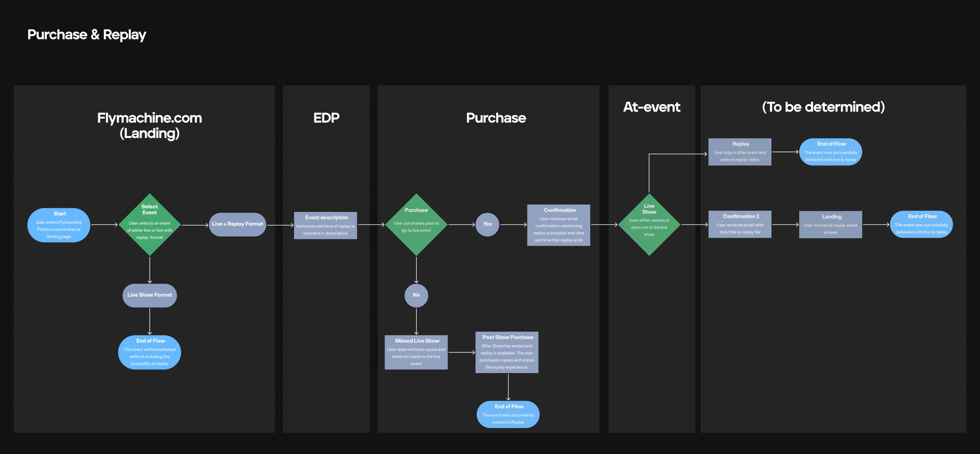Image resolution: width=980 pixels, height=454 pixels.
Task: Click the Yes circle node
Action: [x=487, y=224]
